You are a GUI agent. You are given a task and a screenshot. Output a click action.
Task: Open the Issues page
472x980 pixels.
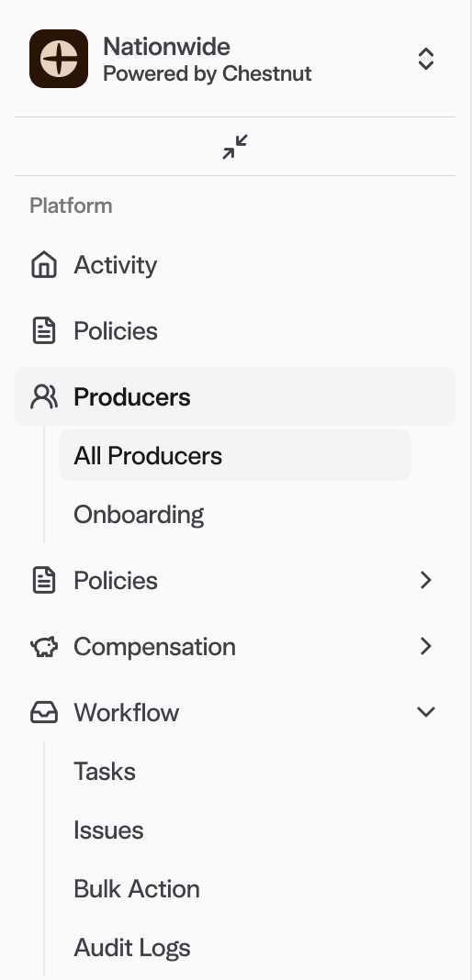pos(108,830)
